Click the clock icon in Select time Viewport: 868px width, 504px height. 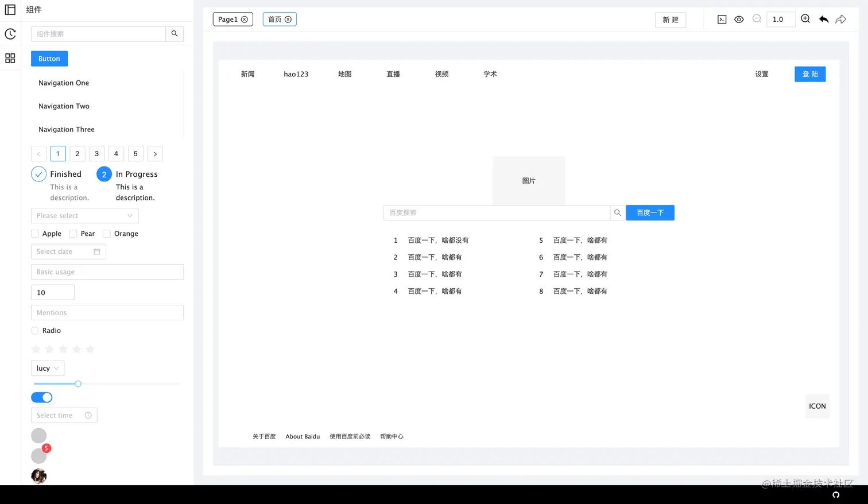[88, 416]
